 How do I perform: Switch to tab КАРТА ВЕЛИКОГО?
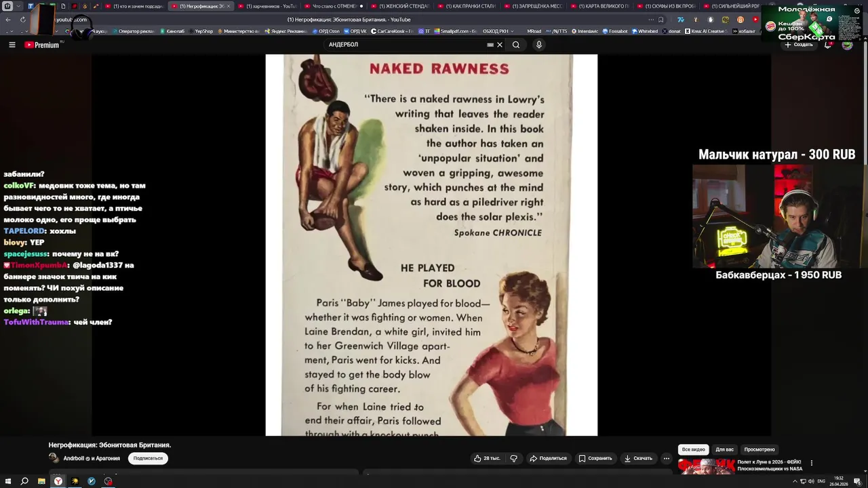click(601, 6)
